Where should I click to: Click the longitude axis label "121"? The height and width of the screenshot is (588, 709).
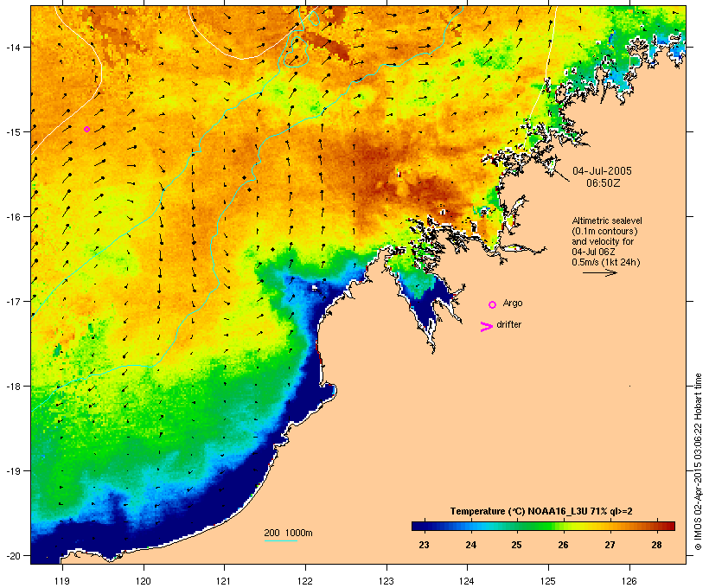pyautogui.click(x=224, y=581)
